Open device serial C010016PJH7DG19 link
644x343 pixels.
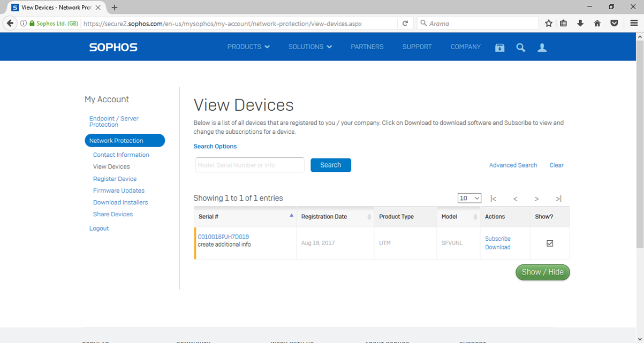coord(223,237)
